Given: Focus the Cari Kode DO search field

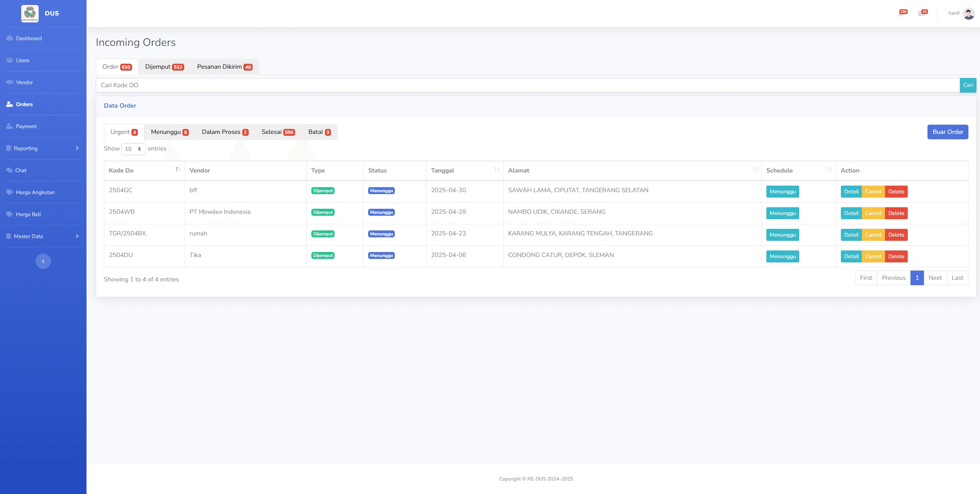Looking at the screenshot, I should click(528, 85).
